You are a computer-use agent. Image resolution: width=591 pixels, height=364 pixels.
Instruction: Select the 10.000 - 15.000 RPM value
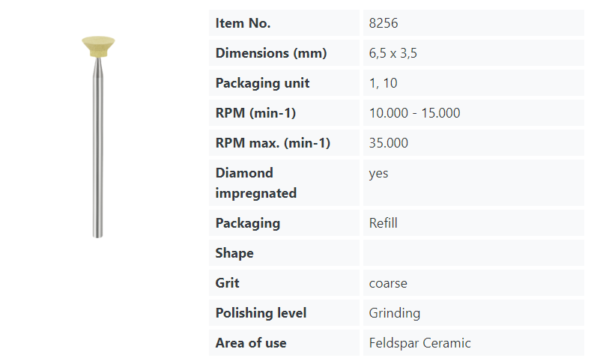(414, 113)
